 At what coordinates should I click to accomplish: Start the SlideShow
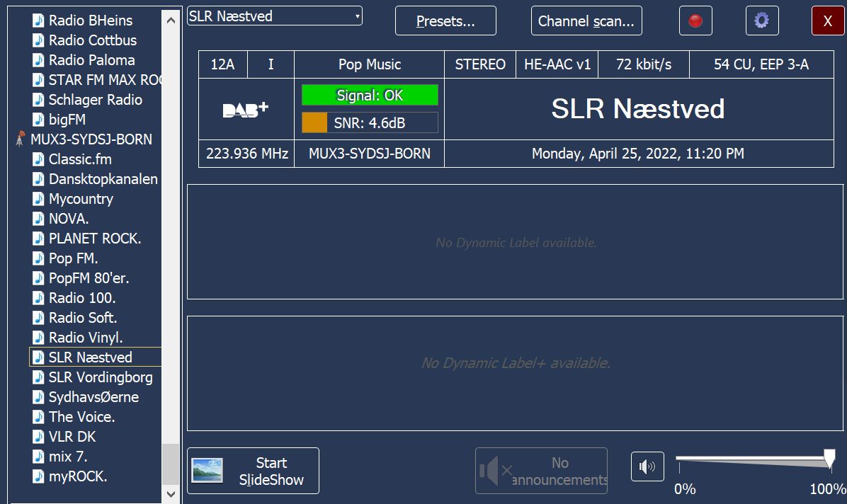click(x=253, y=471)
